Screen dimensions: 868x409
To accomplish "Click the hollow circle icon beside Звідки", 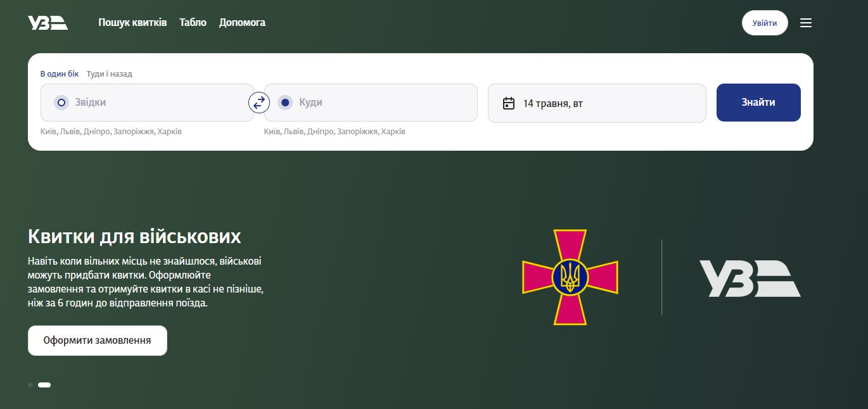I will pos(61,103).
